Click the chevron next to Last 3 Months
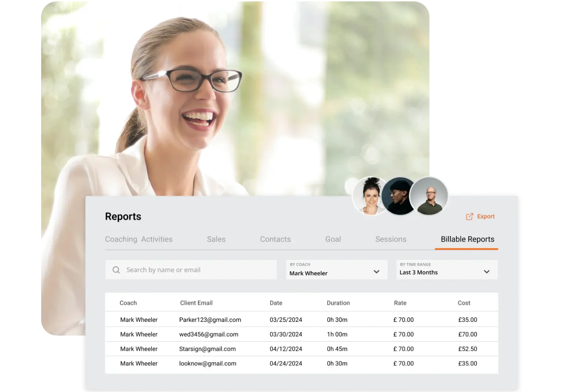 click(x=487, y=272)
